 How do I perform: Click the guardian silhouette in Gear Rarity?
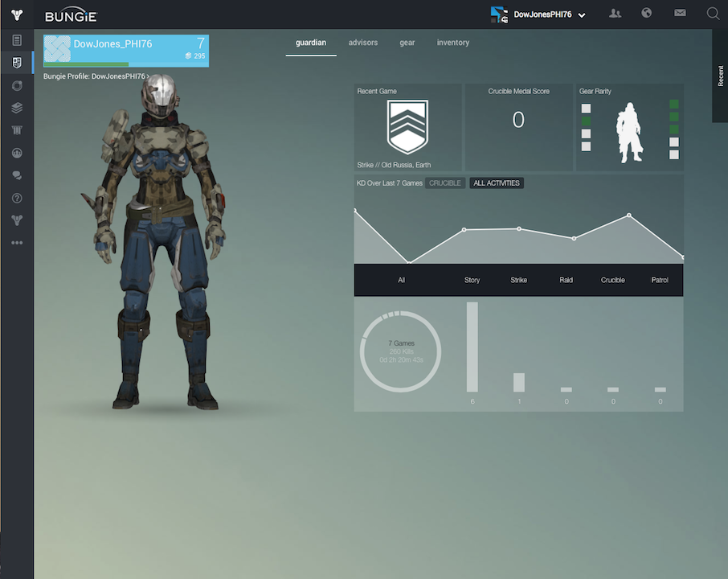[630, 133]
